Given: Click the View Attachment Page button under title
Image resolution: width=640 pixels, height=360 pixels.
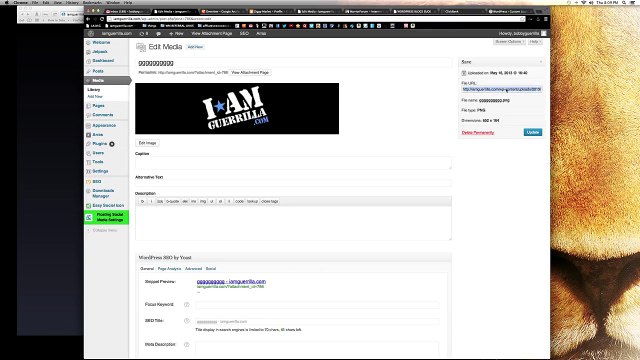Looking at the screenshot, I should point(250,73).
